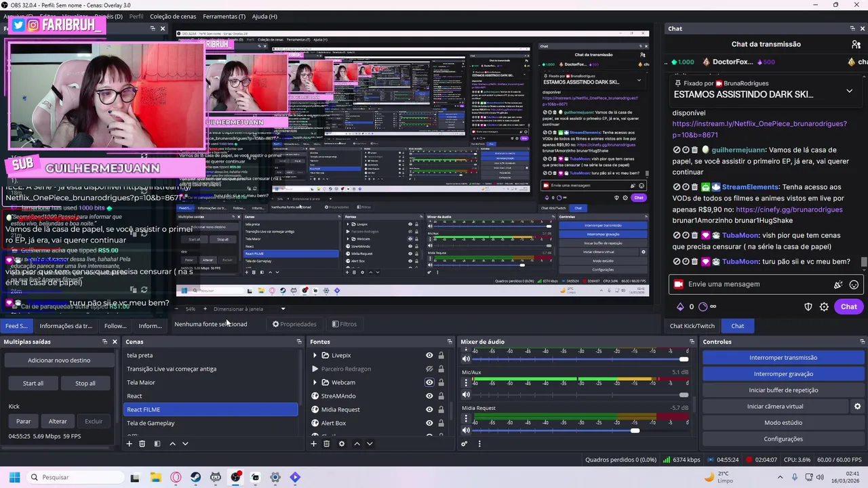Open chat settings gear icon
868x488 pixels.
[x=824, y=307]
